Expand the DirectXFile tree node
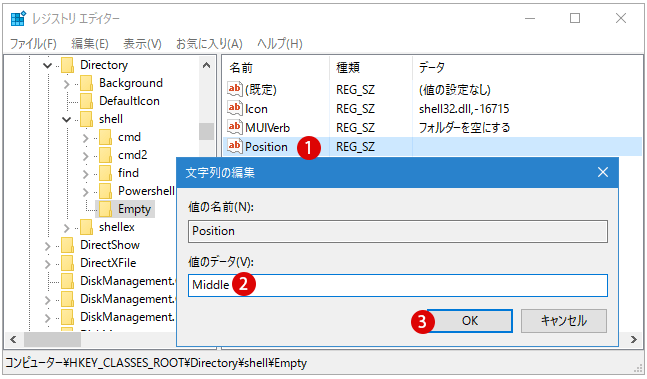The height and width of the screenshot is (379, 647). coord(47,264)
